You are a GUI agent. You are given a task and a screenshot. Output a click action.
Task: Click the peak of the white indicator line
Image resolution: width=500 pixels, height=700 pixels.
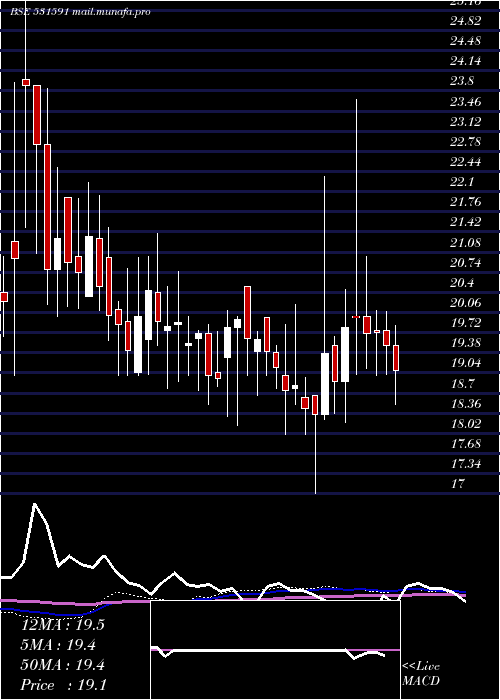(x=35, y=504)
